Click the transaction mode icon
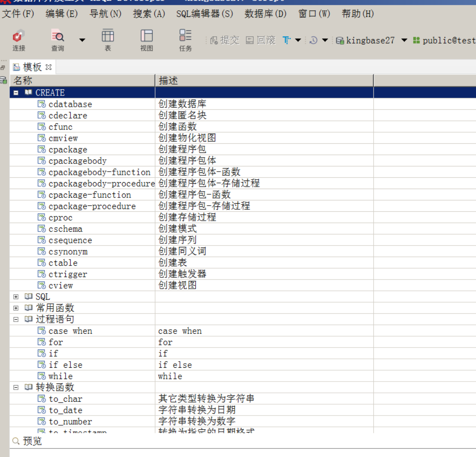This screenshot has width=476, height=457. [x=286, y=40]
